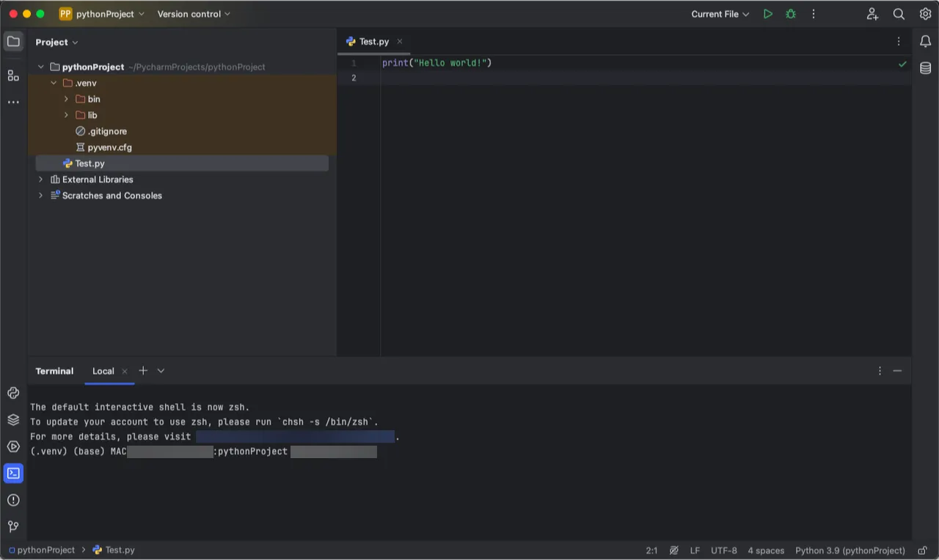The image size is (939, 560).
Task: Open Code With Me user icon
Action: (x=872, y=14)
